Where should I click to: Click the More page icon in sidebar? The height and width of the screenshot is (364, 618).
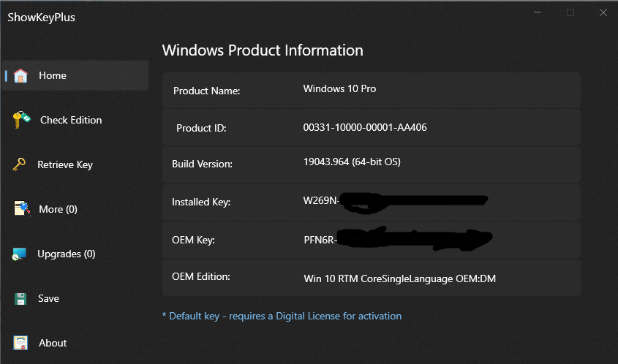[22, 210]
